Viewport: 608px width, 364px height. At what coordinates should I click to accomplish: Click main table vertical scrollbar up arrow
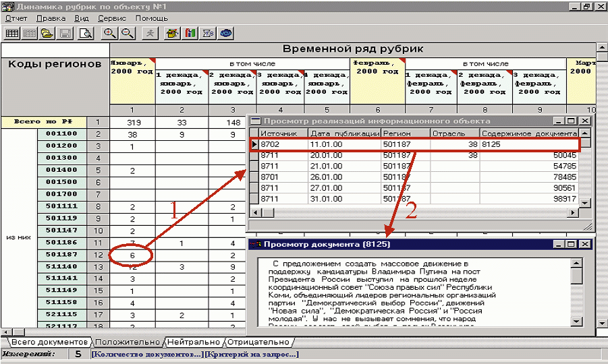coord(602,48)
